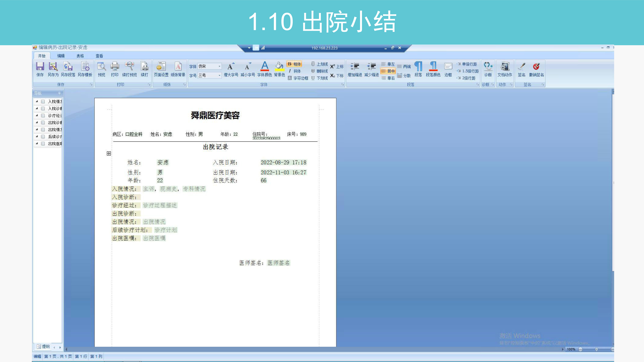
Task: Open the 字体 font name dropdown
Action: [219, 66]
